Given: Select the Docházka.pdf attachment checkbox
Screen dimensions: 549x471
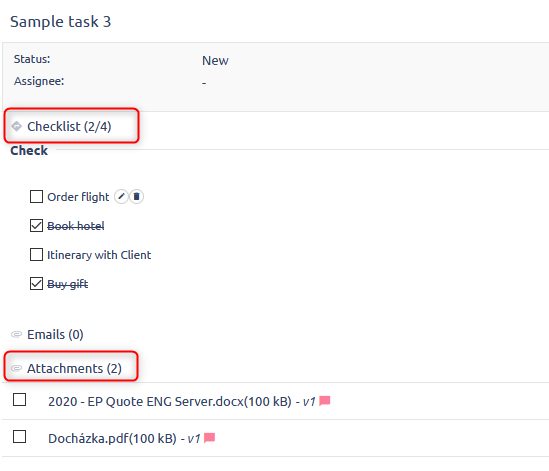Looking at the screenshot, I should click(20, 437).
